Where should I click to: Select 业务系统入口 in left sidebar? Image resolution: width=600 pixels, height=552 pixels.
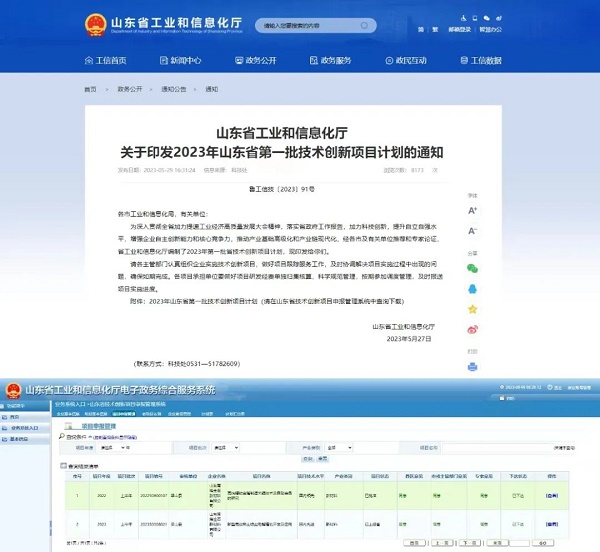pyautogui.click(x=27, y=427)
